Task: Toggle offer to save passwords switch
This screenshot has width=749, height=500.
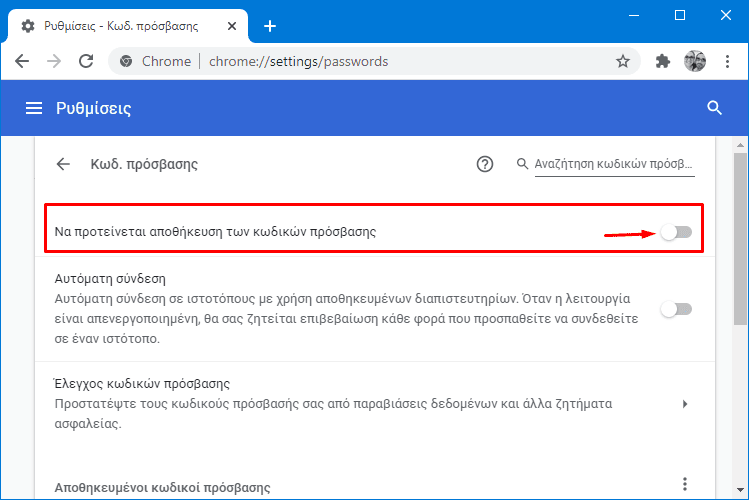Action: 676,233
